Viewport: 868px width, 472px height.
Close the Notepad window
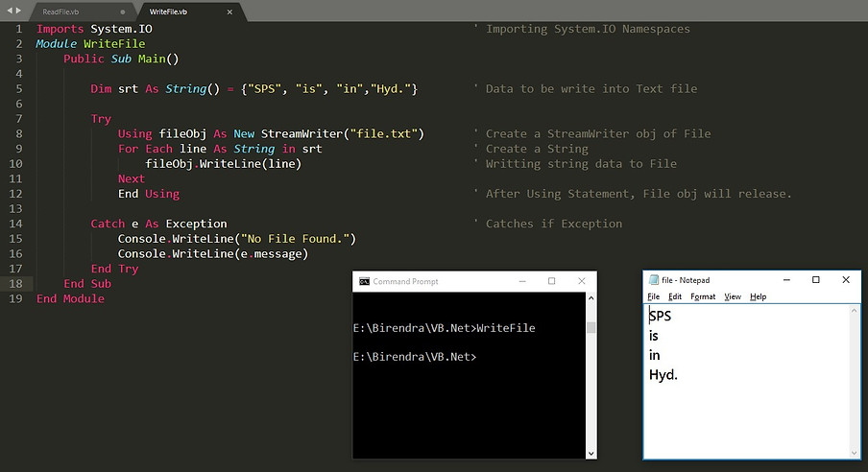[846, 280]
